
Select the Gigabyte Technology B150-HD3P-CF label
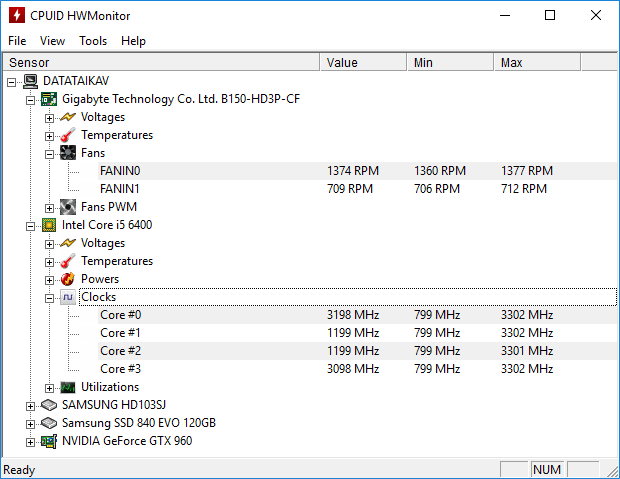181,99
